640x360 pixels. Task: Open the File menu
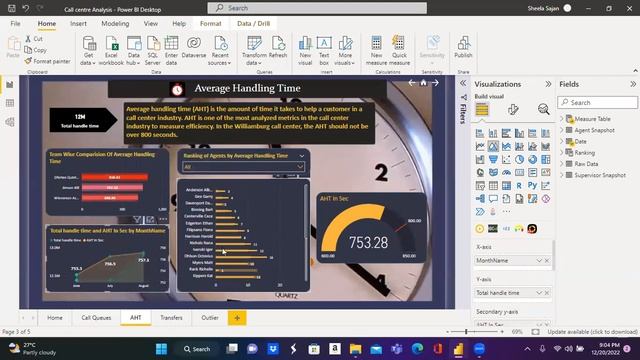[x=16, y=24]
